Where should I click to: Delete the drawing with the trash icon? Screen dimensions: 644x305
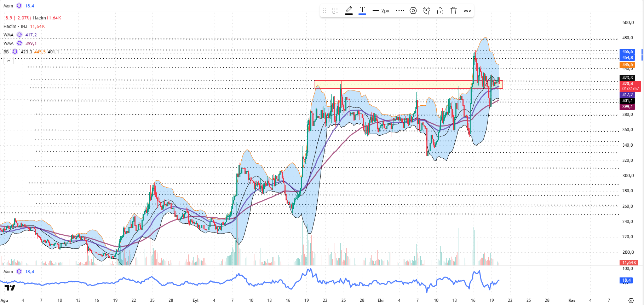[x=454, y=11]
